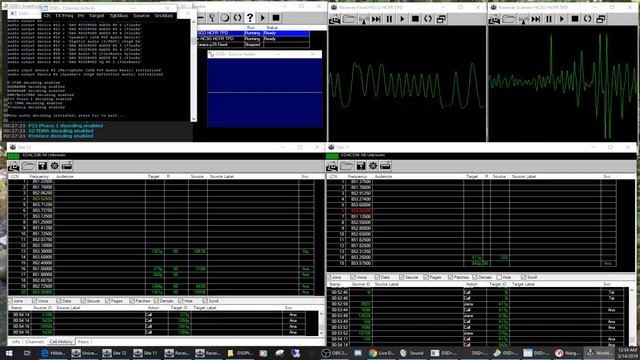This screenshot has height=360, width=640.
Task: Click first toolbar icon in Site 12 window
Action: click(14, 166)
